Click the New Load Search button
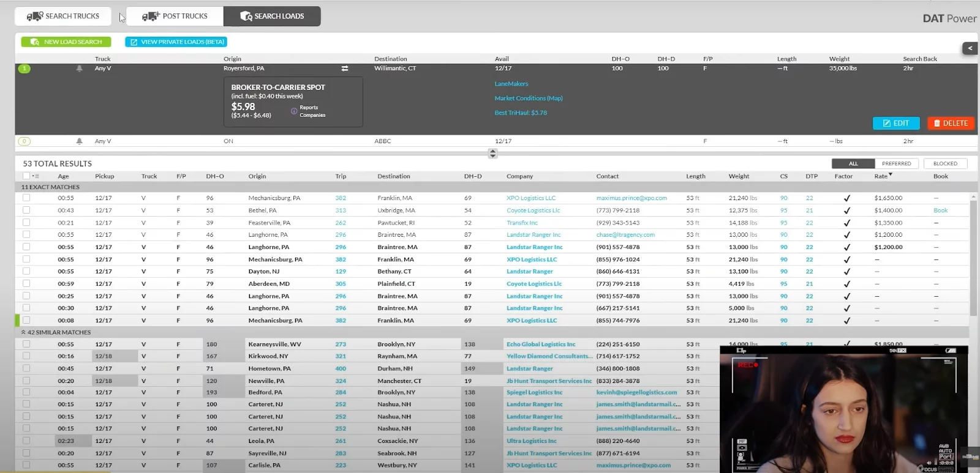980x473 pixels. click(x=66, y=42)
